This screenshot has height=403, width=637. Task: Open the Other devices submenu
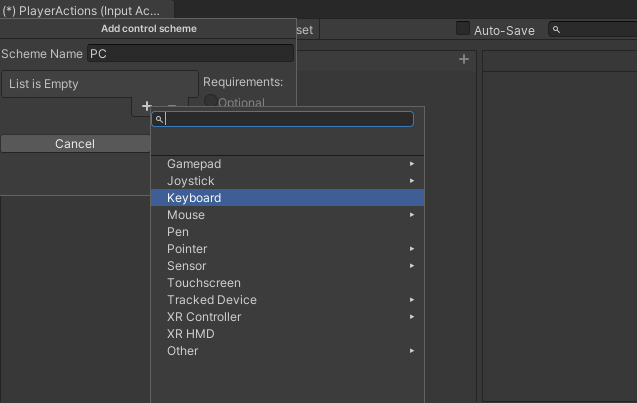click(x=287, y=351)
